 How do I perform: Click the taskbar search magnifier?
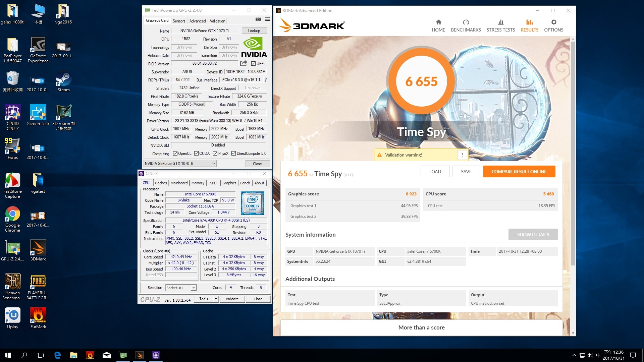pyautogui.click(x=24, y=355)
